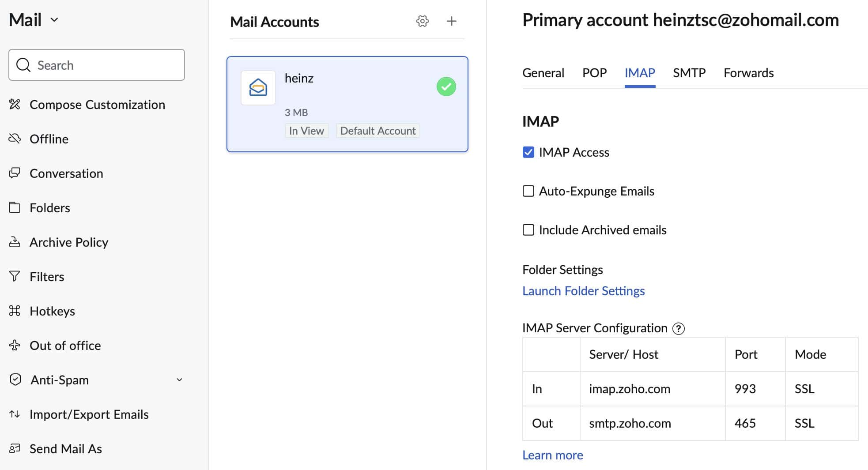Select the Archive Policy icon

[x=15, y=242]
